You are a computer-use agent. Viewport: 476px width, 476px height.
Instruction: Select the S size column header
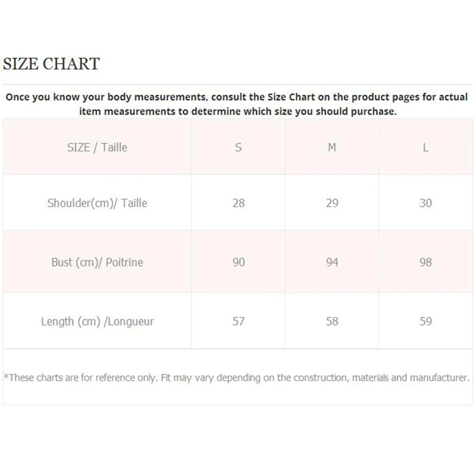click(x=239, y=147)
